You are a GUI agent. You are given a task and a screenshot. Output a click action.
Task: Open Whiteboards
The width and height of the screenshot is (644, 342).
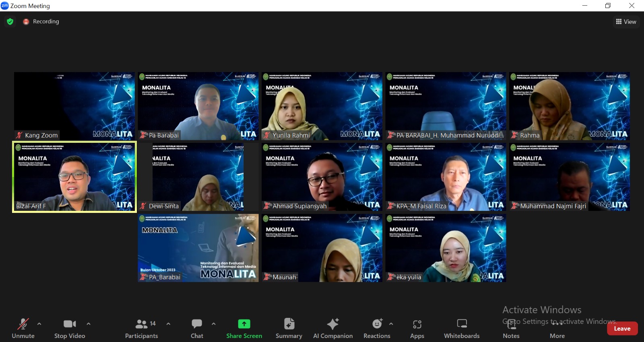click(462, 328)
